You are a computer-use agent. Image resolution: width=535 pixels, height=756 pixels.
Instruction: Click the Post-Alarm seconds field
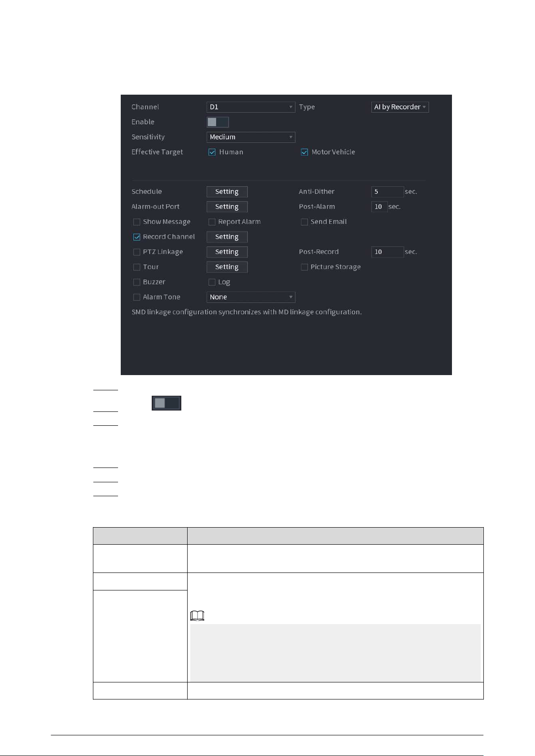379,207
